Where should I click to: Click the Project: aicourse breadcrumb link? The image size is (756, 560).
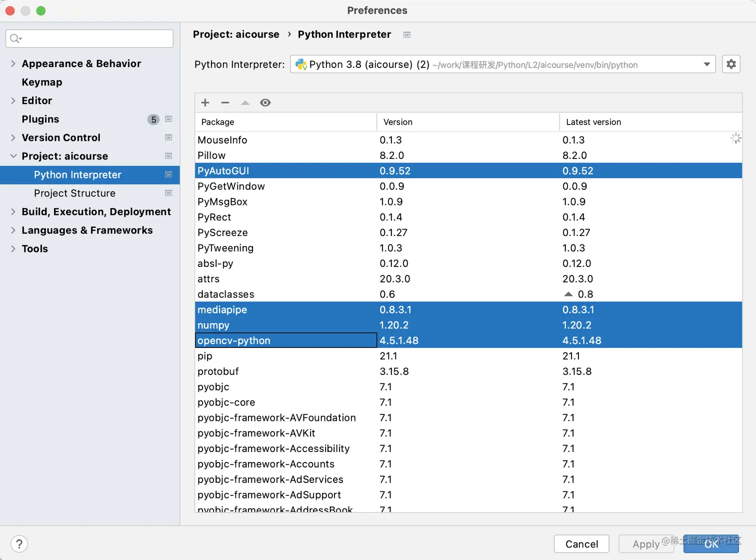point(236,34)
